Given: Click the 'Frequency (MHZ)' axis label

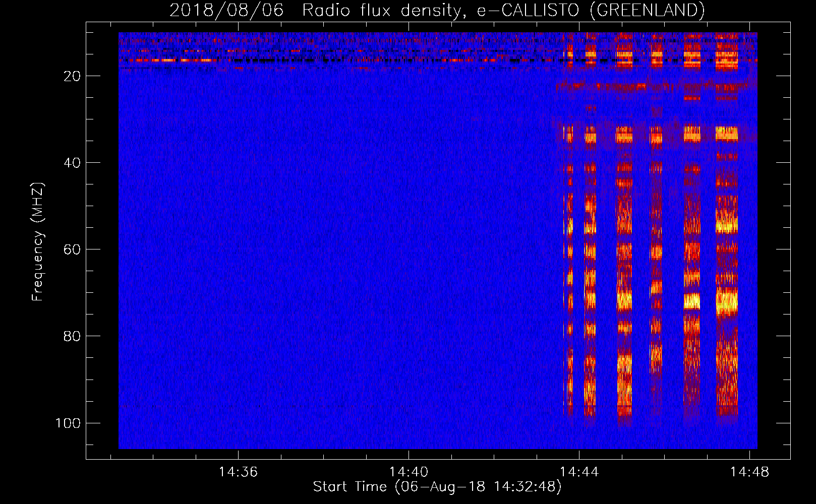Looking at the screenshot, I should tap(38, 241).
